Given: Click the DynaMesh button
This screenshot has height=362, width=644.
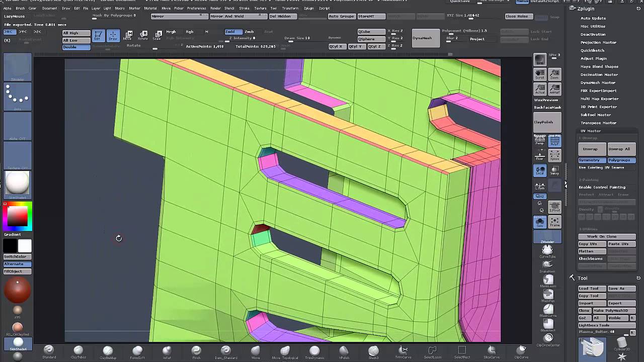Looking at the screenshot, I should pos(426,38).
